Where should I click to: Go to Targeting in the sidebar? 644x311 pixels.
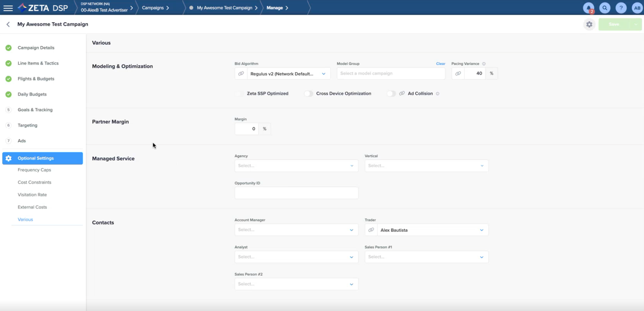tap(27, 125)
